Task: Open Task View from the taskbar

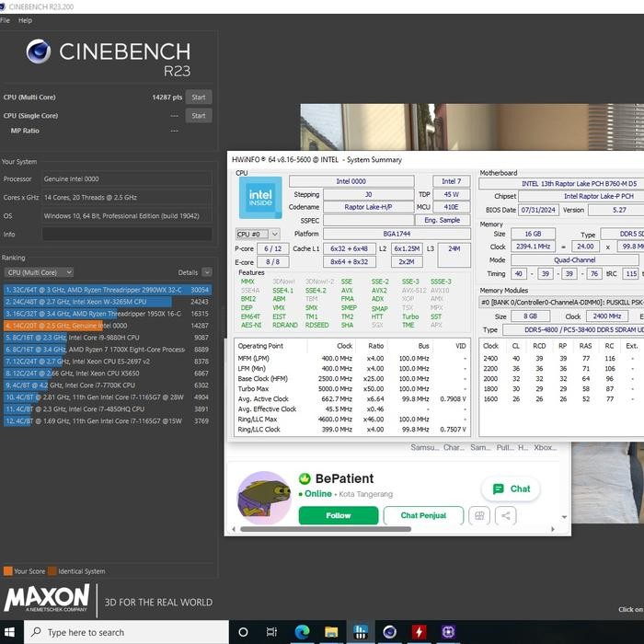Action: tap(271, 632)
